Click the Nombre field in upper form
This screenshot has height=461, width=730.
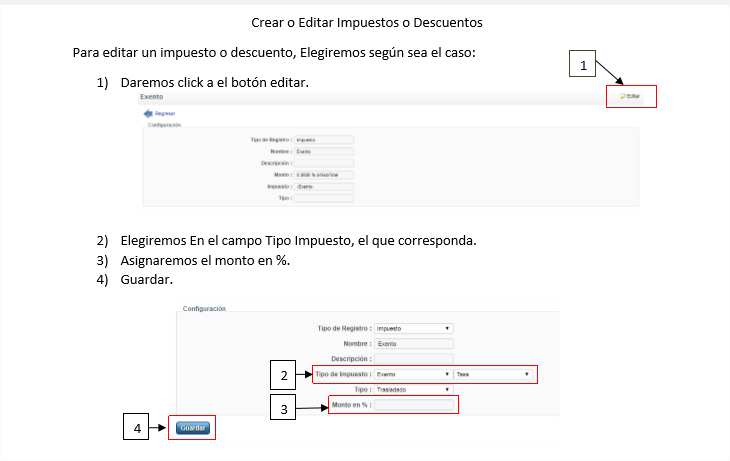click(x=324, y=151)
